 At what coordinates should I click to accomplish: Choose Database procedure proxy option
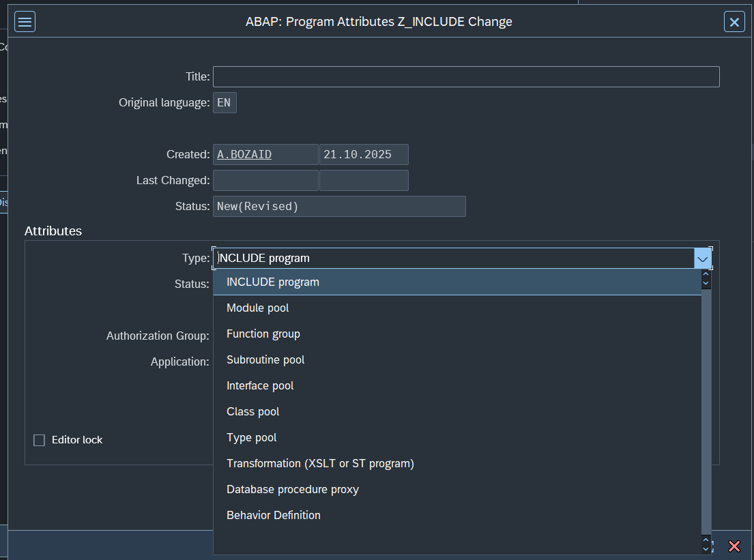293,490
